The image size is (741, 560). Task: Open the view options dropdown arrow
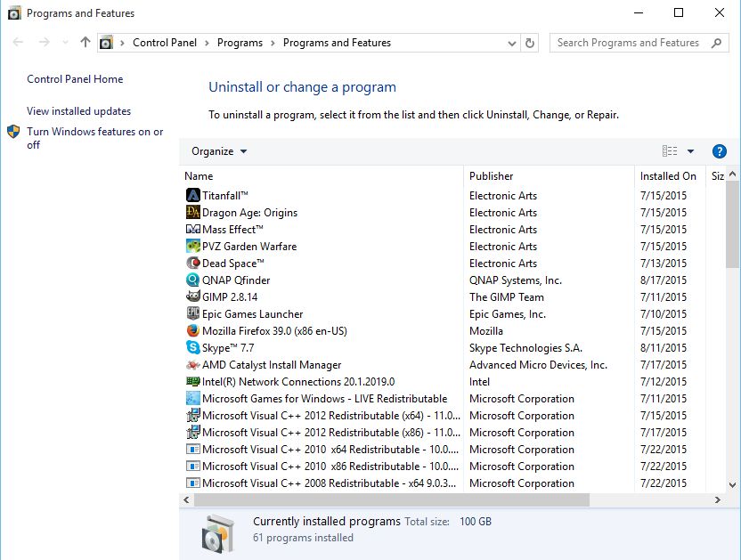point(691,150)
